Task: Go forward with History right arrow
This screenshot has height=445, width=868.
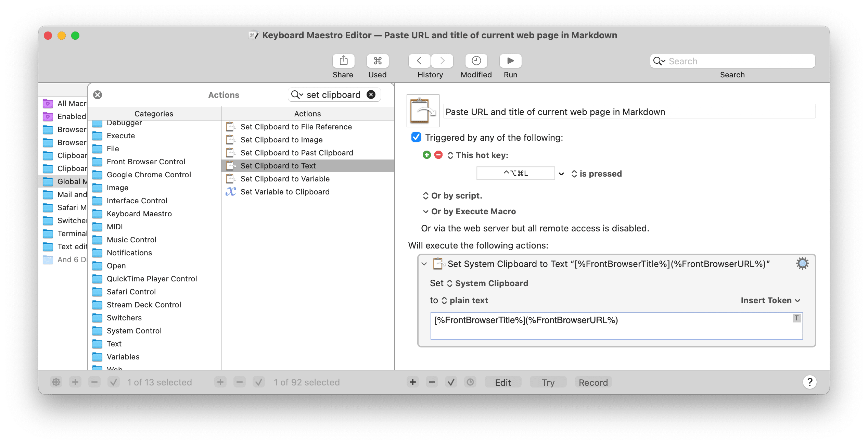Action: tap(442, 61)
